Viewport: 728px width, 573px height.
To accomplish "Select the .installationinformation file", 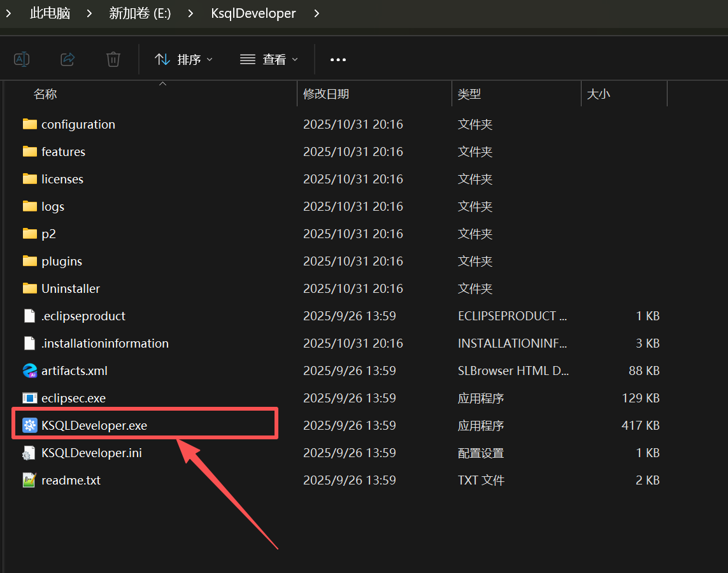I will point(104,343).
